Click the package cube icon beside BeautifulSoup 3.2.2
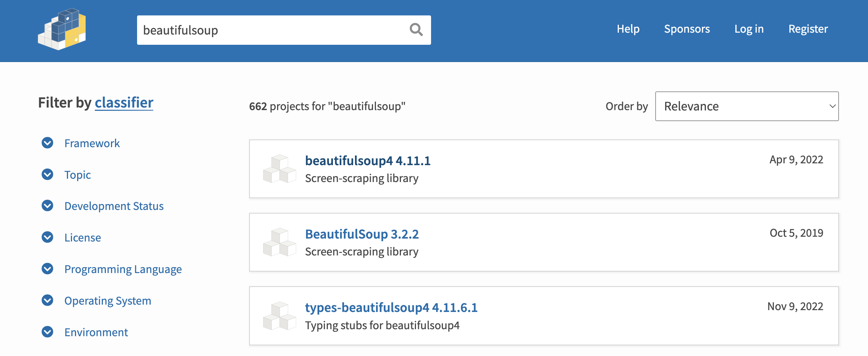The height and width of the screenshot is (356, 868). click(x=279, y=242)
